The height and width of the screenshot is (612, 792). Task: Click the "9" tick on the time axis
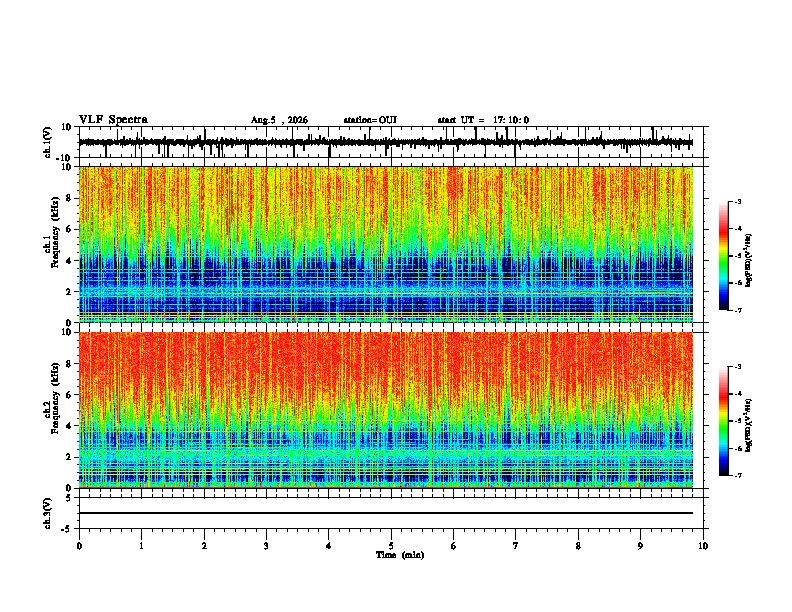640,546
